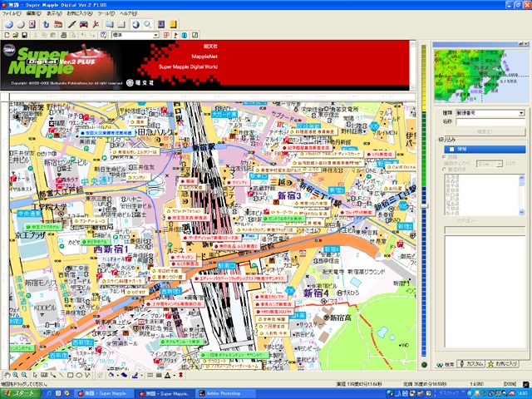Open the ファイル menu
The width and height of the screenshot is (532, 399).
pyautogui.click(x=12, y=13)
